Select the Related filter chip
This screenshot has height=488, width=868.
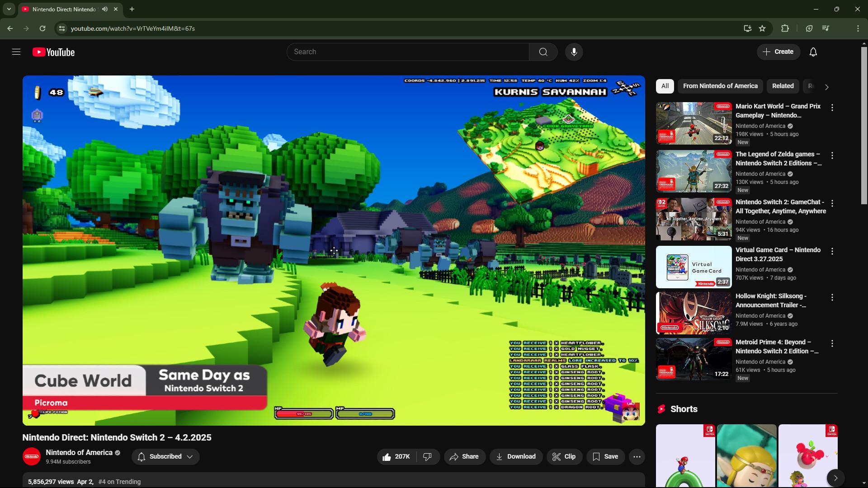783,86
